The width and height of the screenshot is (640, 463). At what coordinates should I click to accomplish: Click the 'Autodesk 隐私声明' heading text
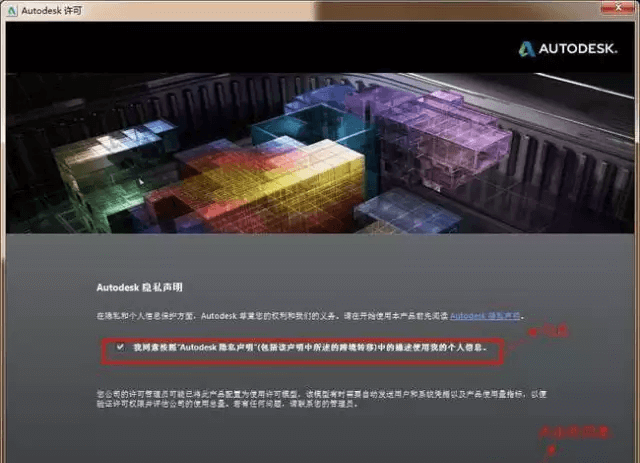140,287
